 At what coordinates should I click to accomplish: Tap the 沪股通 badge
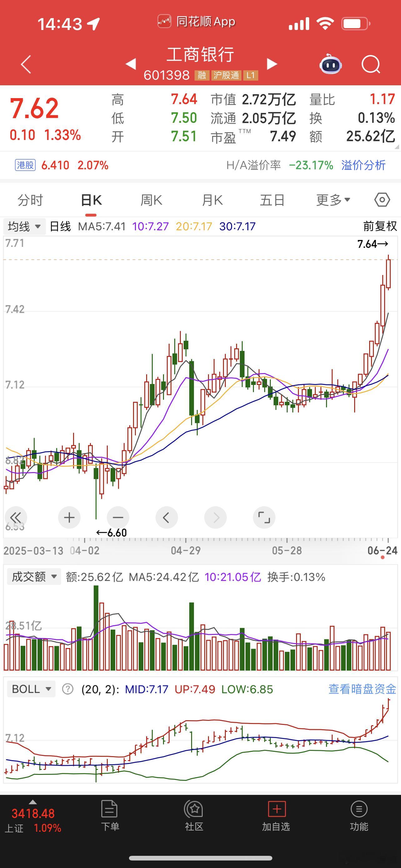coord(226,75)
